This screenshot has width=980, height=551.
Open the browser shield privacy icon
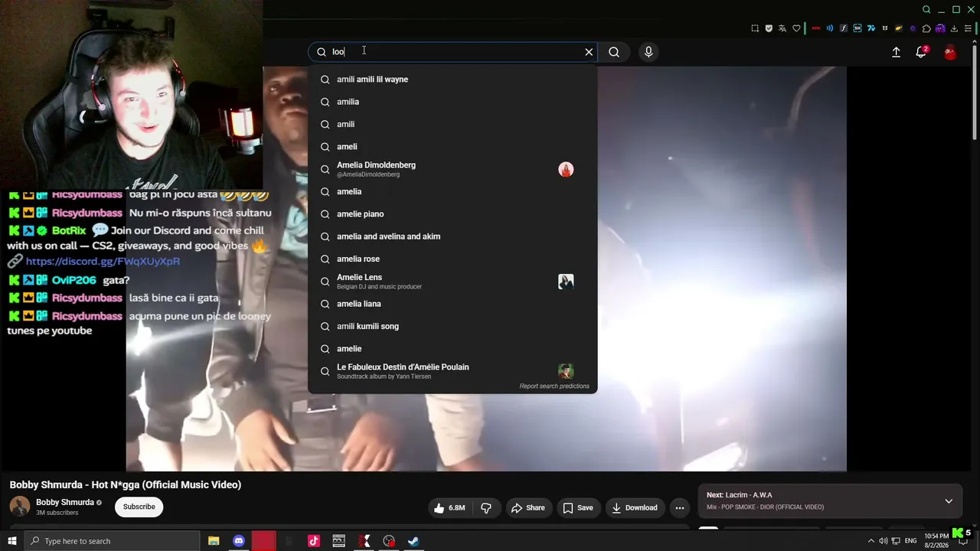769,28
